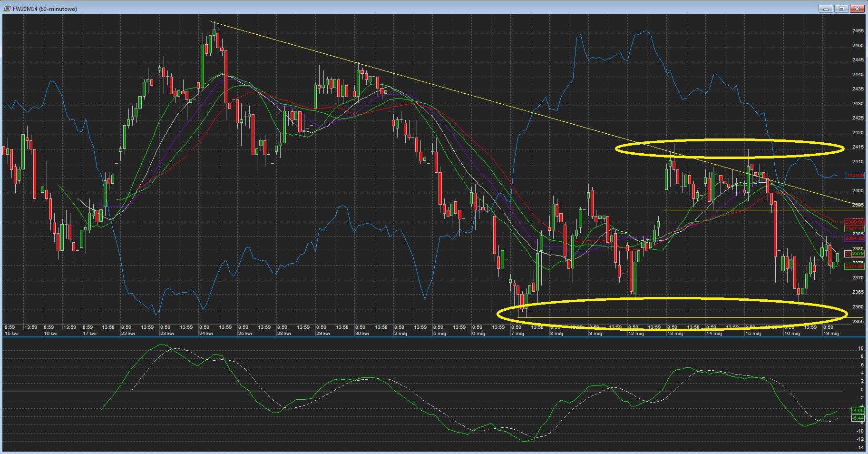
Task: Click the 2420 price axis label
Action: coord(858,133)
